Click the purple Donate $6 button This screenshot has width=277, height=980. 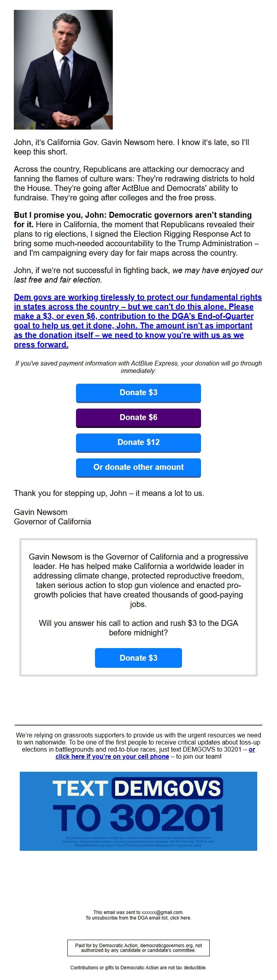[138, 417]
